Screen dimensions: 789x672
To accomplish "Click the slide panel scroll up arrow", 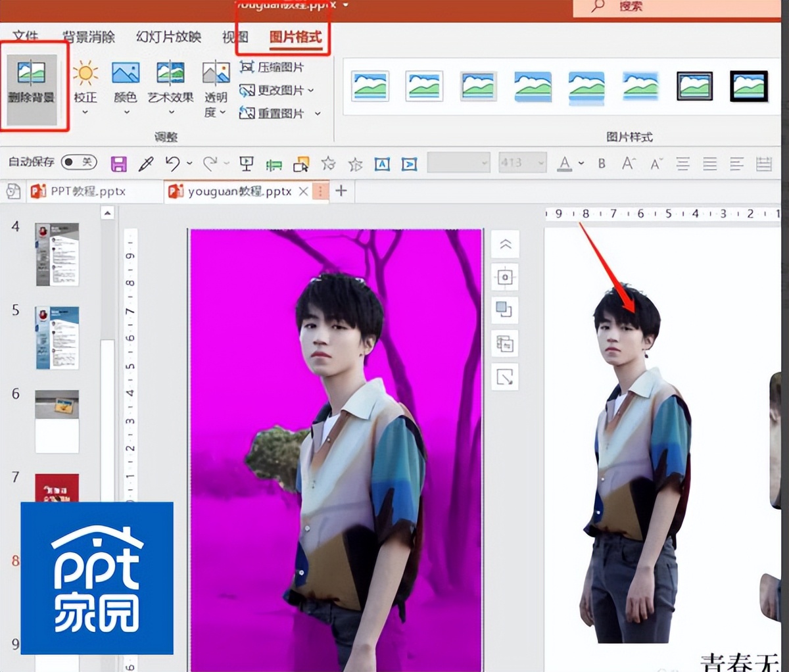I will [x=108, y=212].
